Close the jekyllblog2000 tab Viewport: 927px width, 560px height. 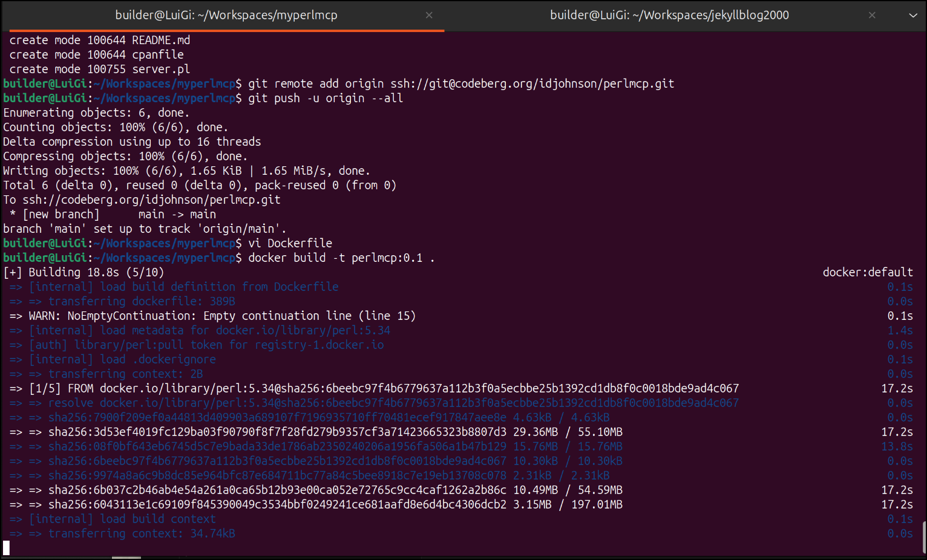tap(872, 15)
